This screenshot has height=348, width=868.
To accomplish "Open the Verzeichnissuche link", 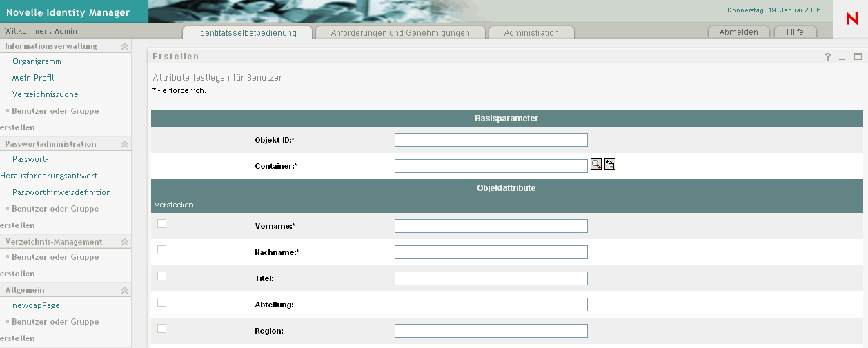I will pos(46,94).
